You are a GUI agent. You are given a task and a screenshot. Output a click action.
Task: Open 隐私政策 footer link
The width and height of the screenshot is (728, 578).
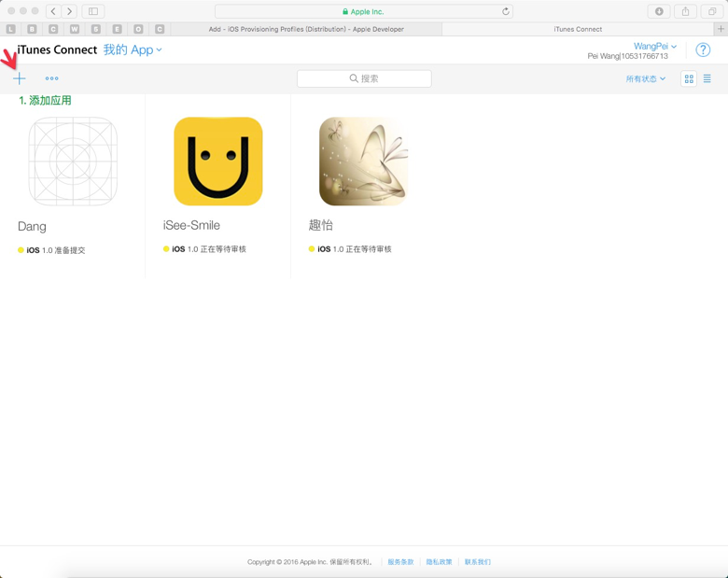coord(439,562)
